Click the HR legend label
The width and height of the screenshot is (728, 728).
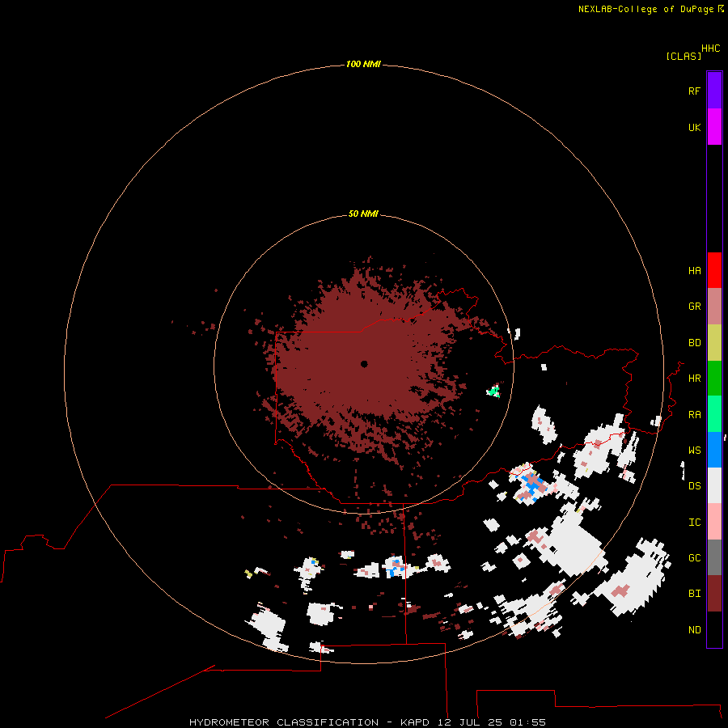[694, 379]
